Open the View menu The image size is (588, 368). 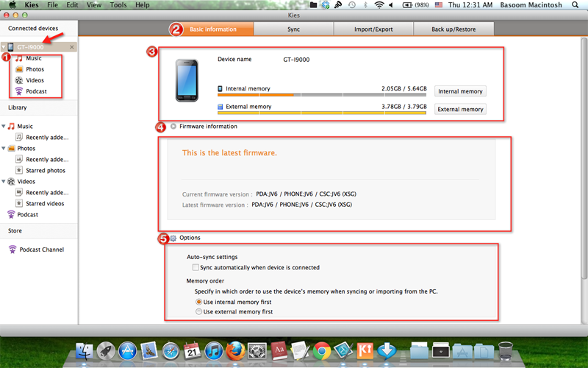[94, 5]
